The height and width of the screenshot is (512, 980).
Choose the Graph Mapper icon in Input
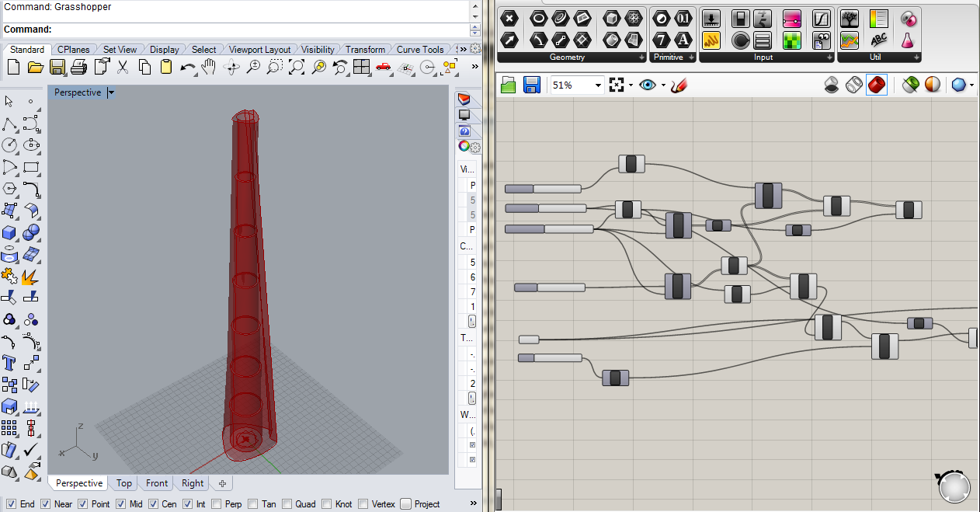[x=822, y=19]
